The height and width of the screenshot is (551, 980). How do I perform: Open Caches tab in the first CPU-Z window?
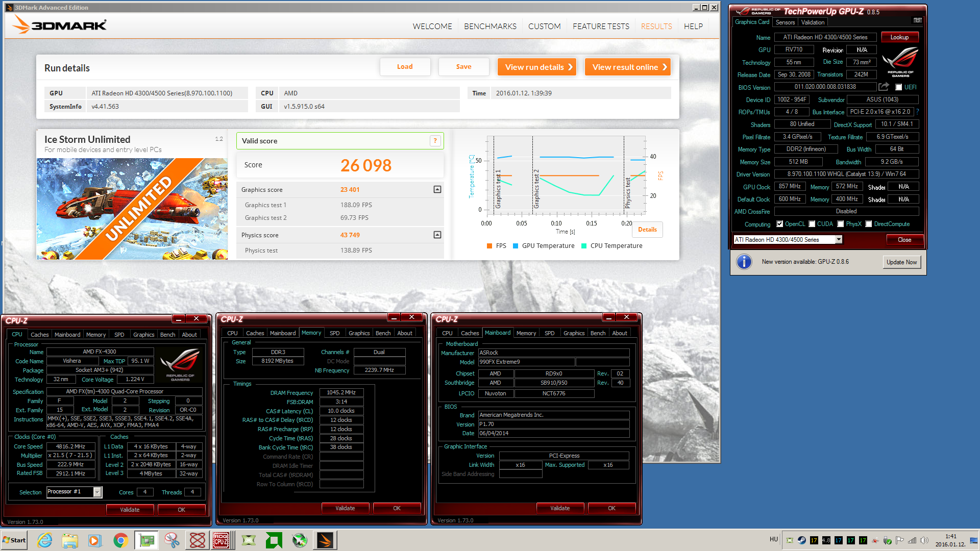pos(39,335)
